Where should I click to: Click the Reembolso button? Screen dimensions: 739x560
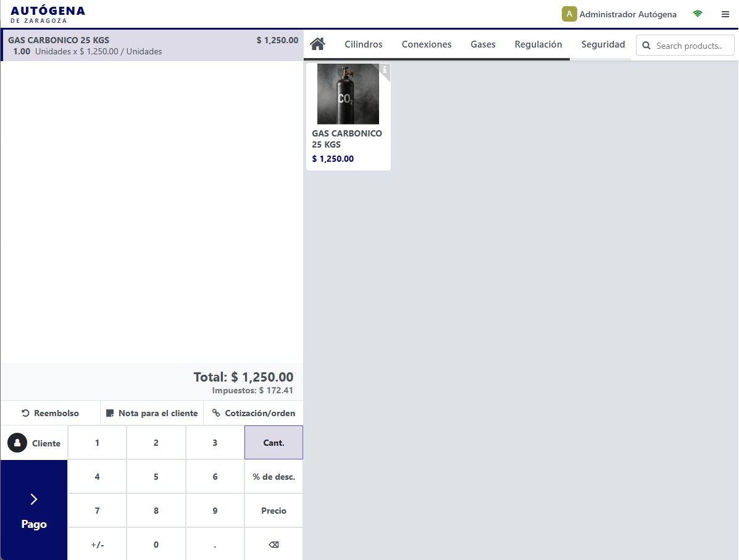pyautogui.click(x=51, y=413)
